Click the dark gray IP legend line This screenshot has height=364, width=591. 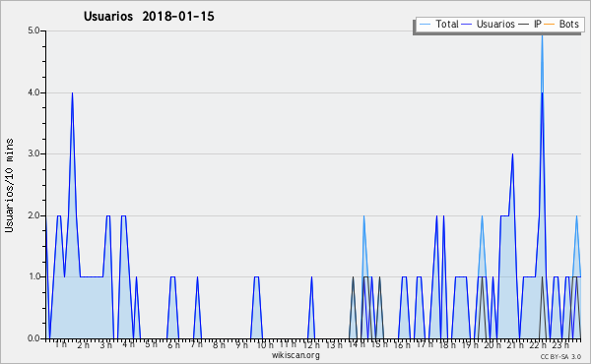click(x=524, y=25)
